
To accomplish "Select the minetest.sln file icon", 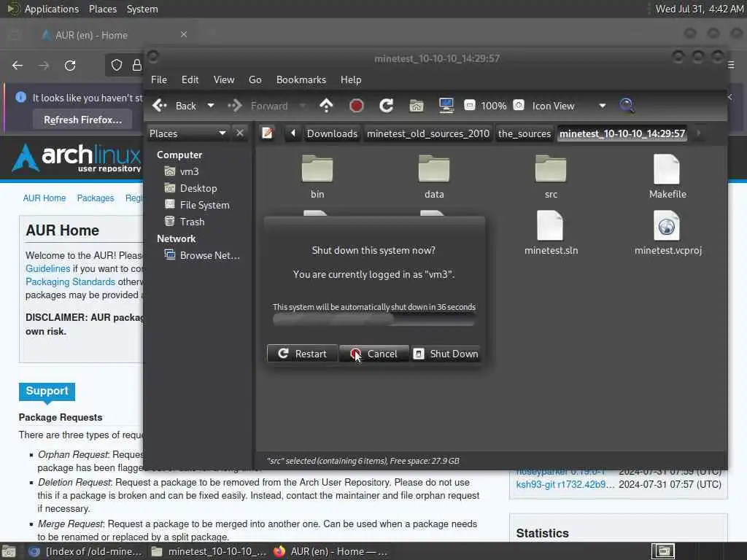I will 550,225.
